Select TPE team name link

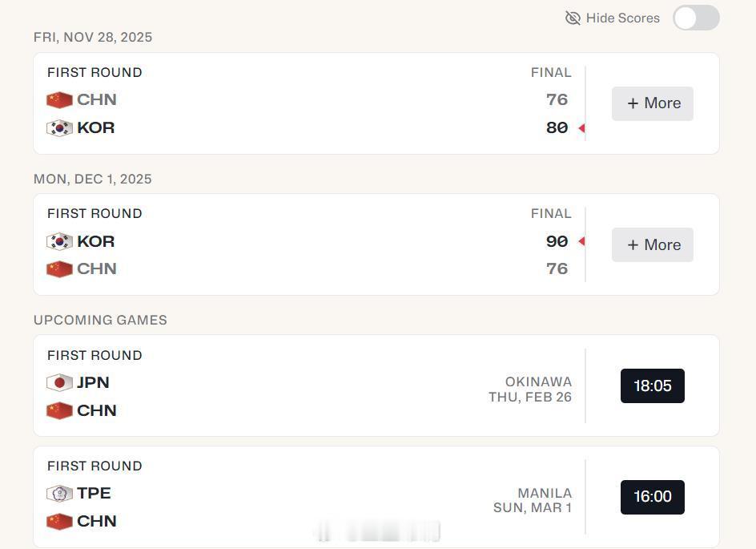[x=94, y=494]
